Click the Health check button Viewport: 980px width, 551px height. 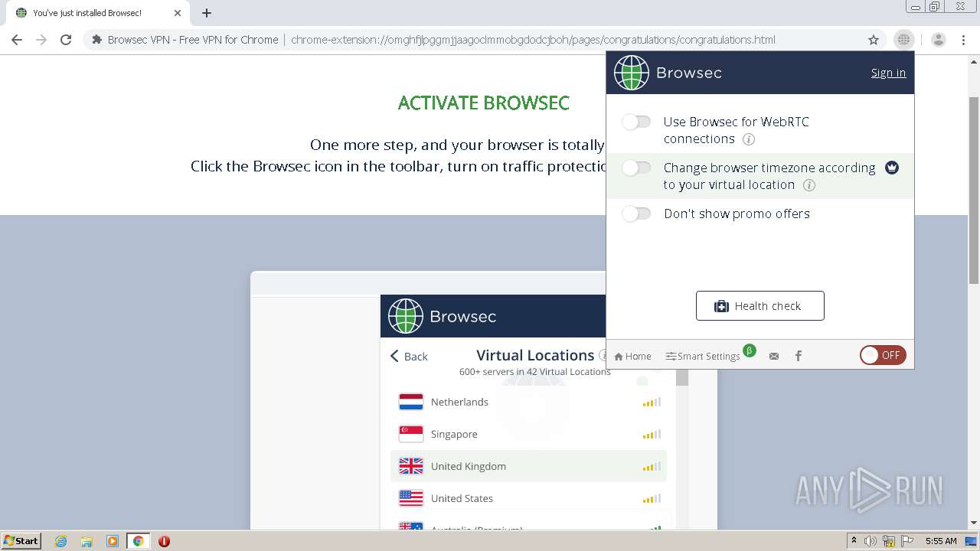click(760, 306)
